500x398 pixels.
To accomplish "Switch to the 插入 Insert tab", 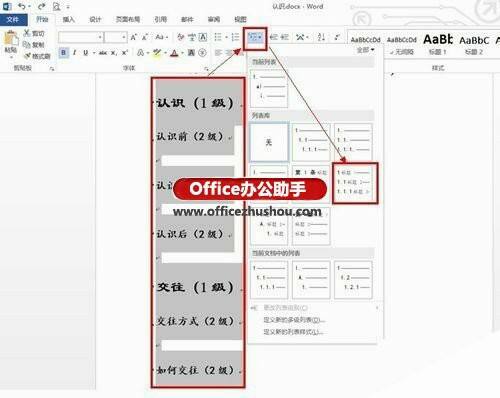I will click(x=68, y=19).
